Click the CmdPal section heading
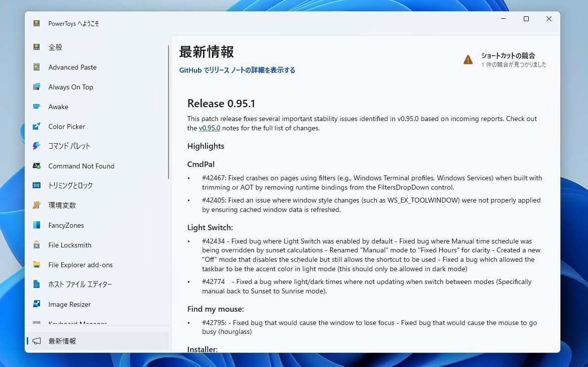 pyautogui.click(x=201, y=164)
